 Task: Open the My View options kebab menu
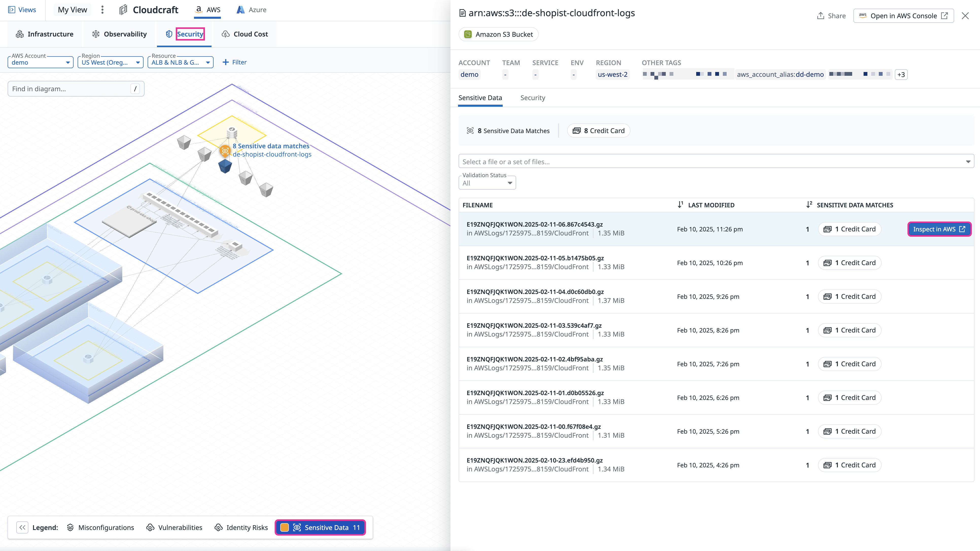(102, 10)
